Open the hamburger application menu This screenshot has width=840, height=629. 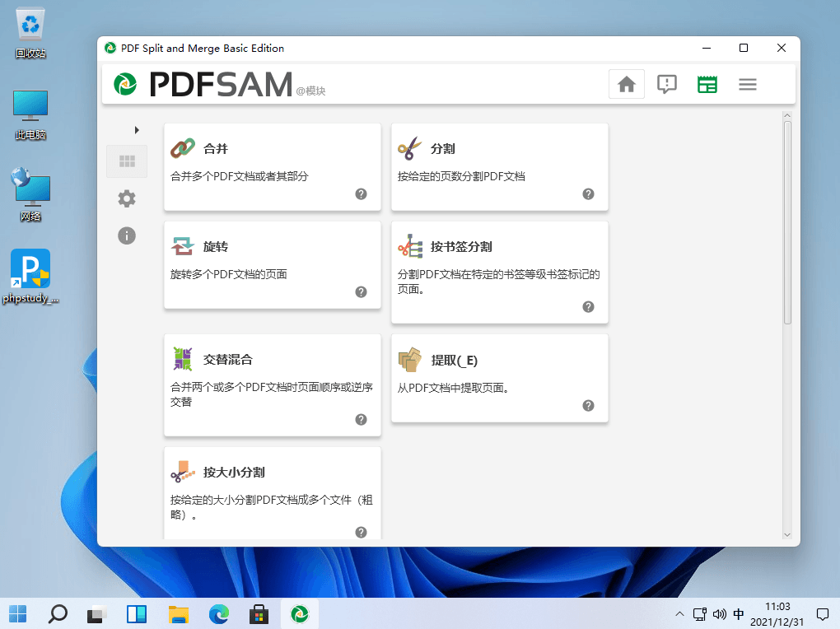748,84
